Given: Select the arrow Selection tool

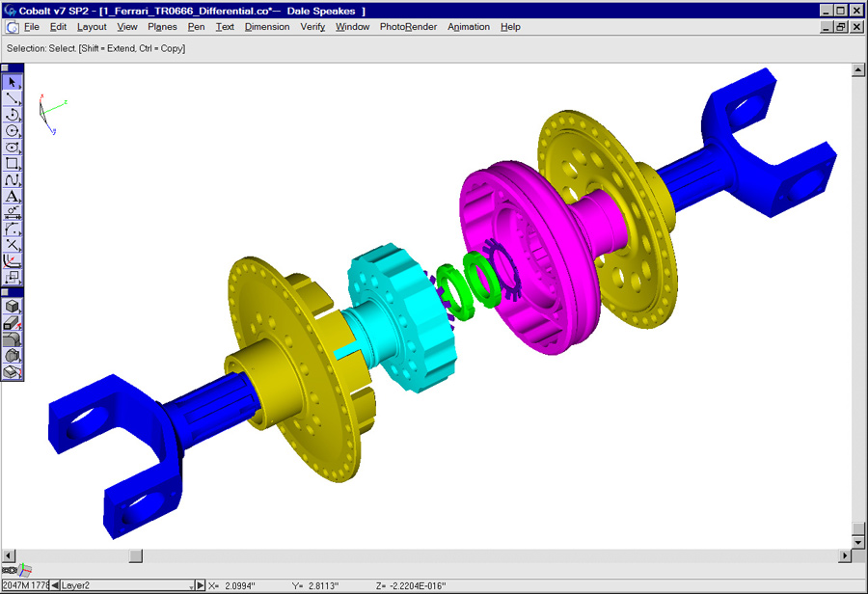Looking at the screenshot, I should pos(13,82).
